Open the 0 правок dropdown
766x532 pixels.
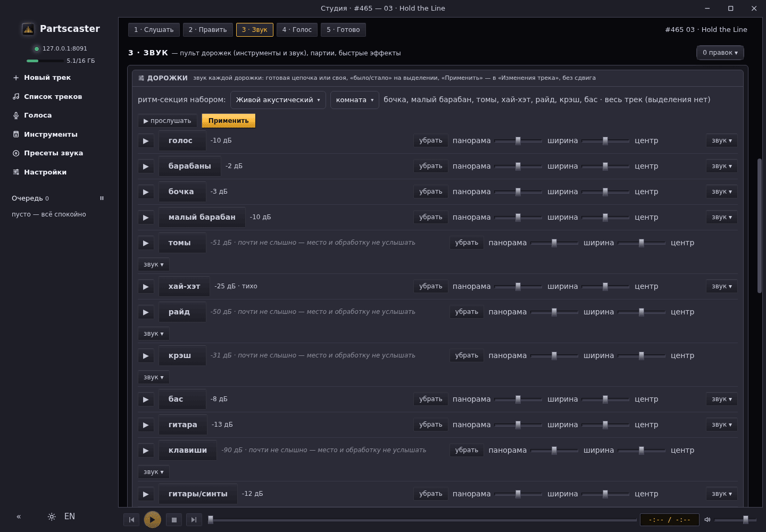pos(720,53)
